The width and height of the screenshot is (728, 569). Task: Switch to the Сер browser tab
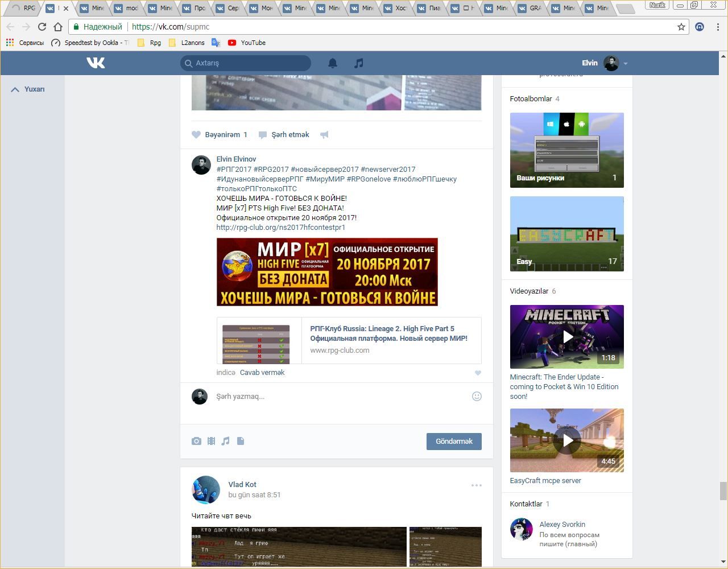(x=227, y=8)
